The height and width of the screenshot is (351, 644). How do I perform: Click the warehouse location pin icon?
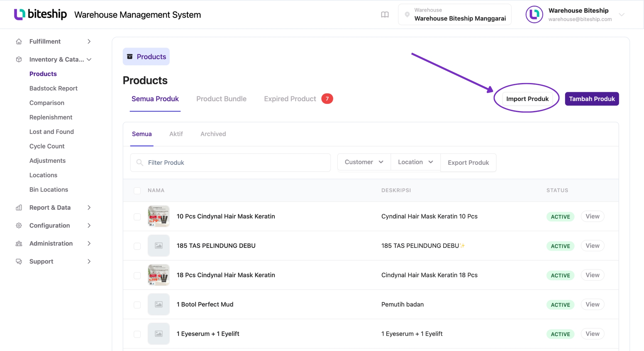(407, 14)
